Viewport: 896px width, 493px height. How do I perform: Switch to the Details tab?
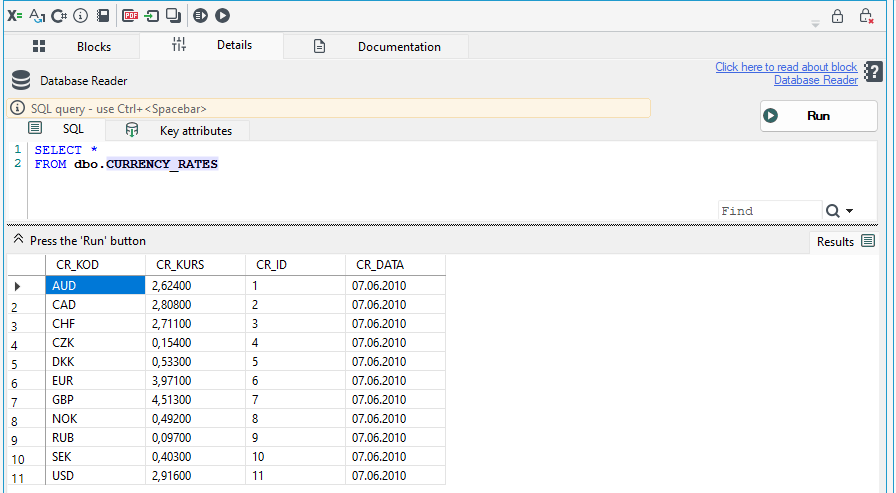211,45
